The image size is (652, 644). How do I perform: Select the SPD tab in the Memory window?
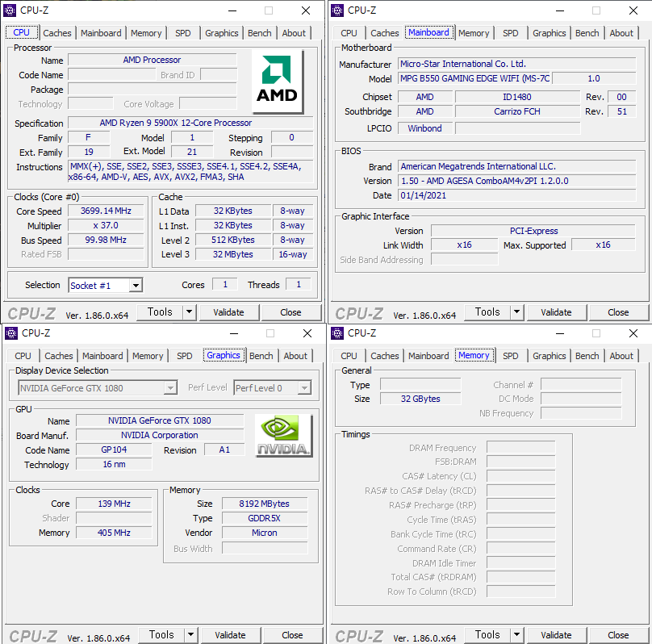pos(511,356)
